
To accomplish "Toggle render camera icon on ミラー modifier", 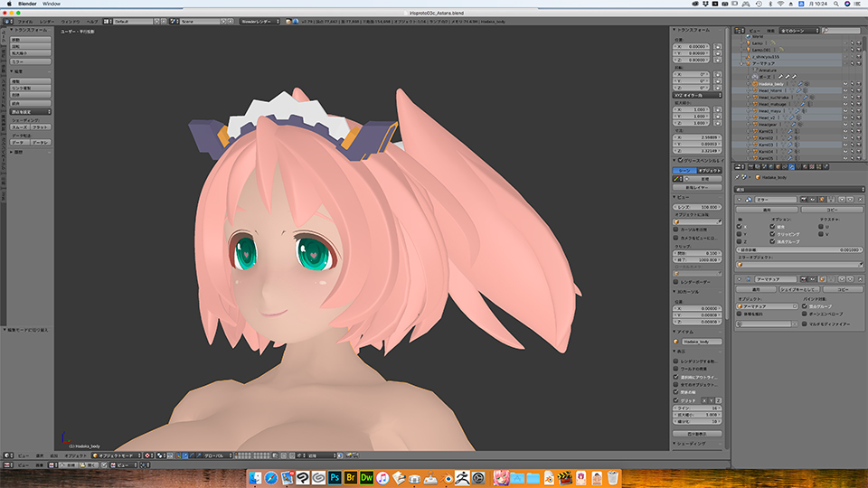I will pos(804,199).
